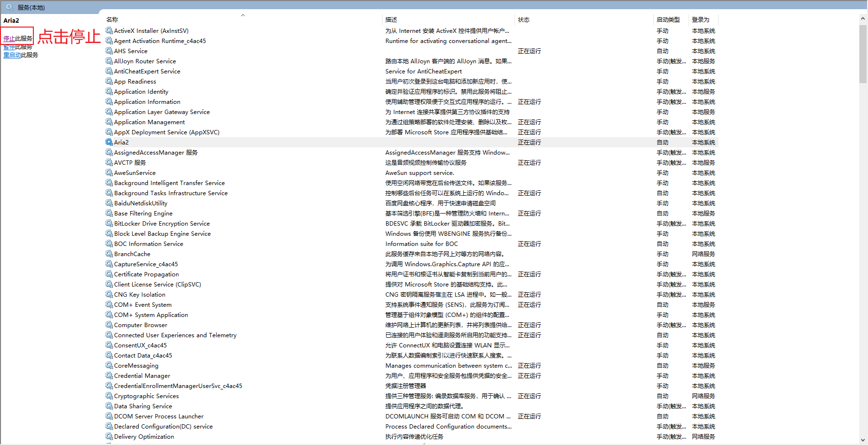The height and width of the screenshot is (445, 868).
Task: Click the BitLocker Drive Encryption Service icon
Action: tap(109, 223)
